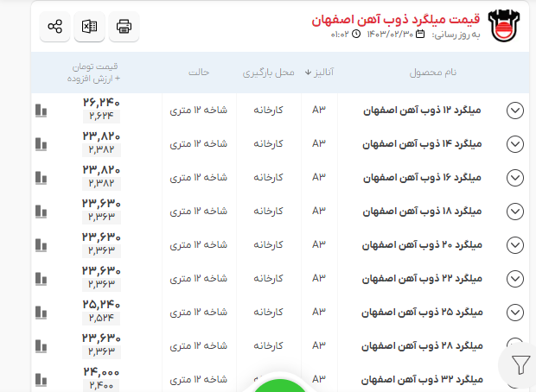This screenshot has height=392, width=536.
Task: Click the print icon button
Action: (124, 27)
